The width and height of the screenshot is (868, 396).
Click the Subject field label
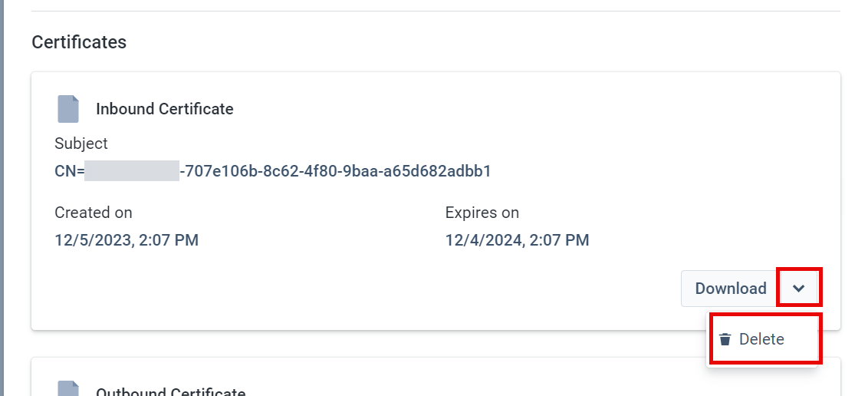pos(81,144)
